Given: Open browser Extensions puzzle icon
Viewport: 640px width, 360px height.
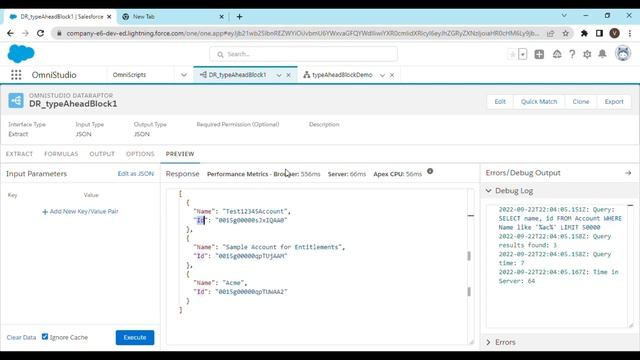Looking at the screenshot, I should tap(584, 33).
